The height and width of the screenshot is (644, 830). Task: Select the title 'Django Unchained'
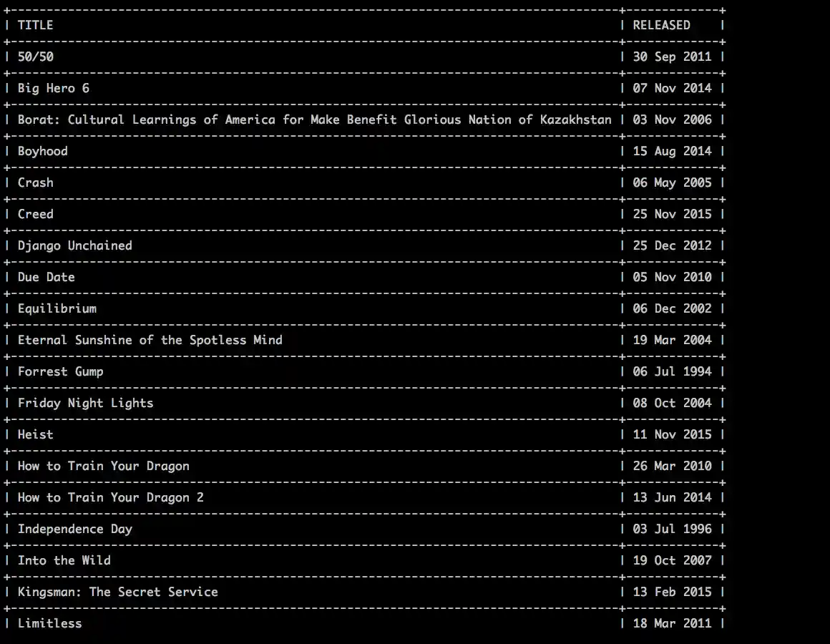(x=74, y=245)
